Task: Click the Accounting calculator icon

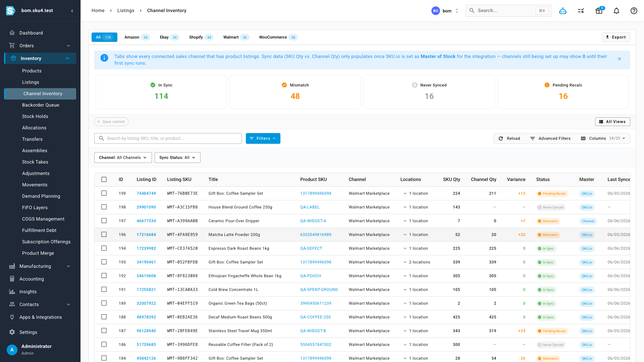Action: 12,279
